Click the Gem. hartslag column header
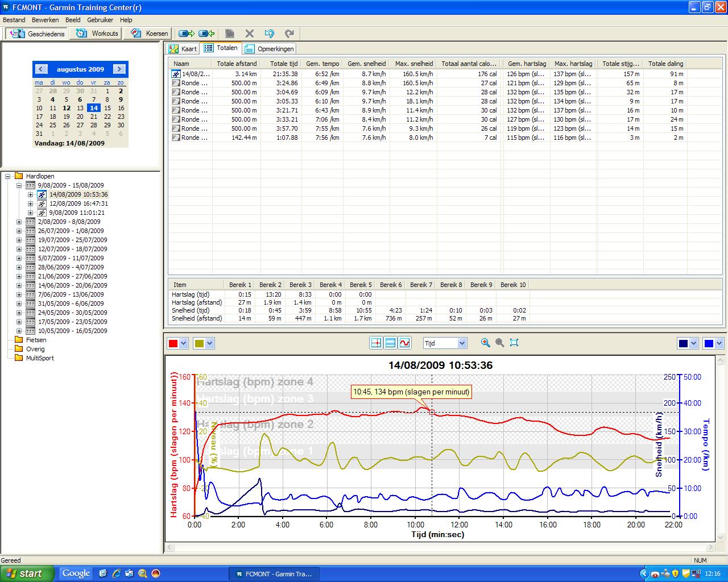 click(x=526, y=64)
